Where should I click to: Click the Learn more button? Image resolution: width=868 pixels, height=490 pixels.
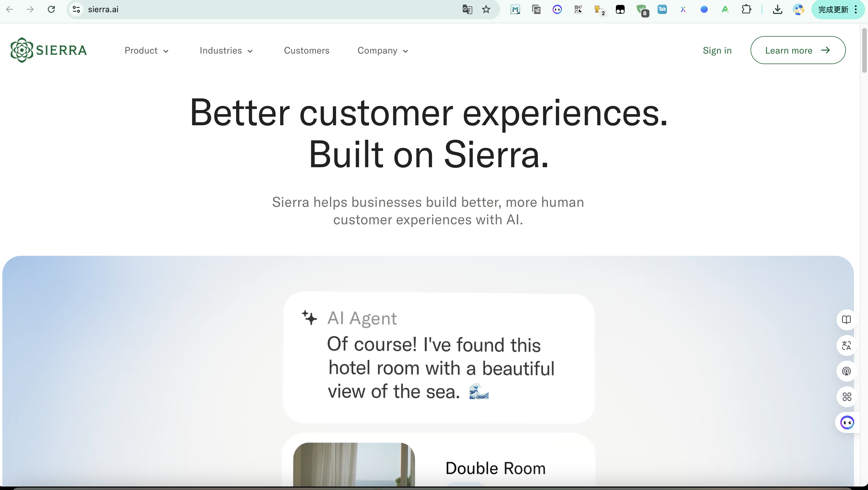[797, 50]
